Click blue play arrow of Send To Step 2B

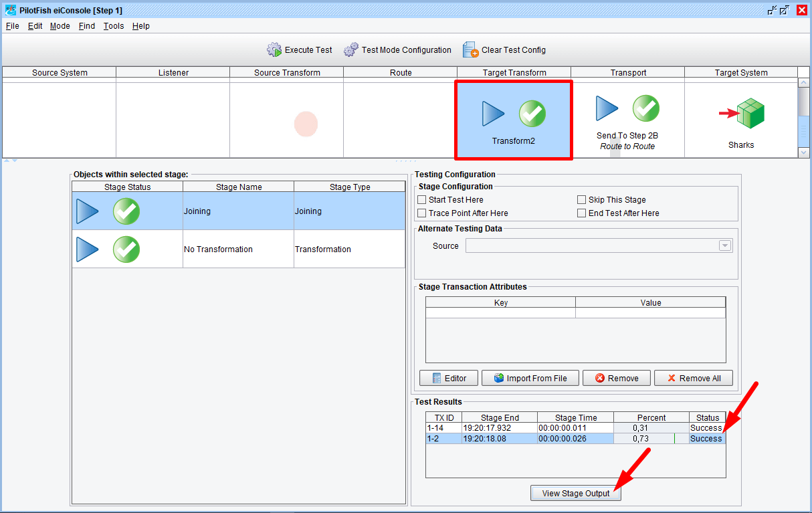(607, 108)
